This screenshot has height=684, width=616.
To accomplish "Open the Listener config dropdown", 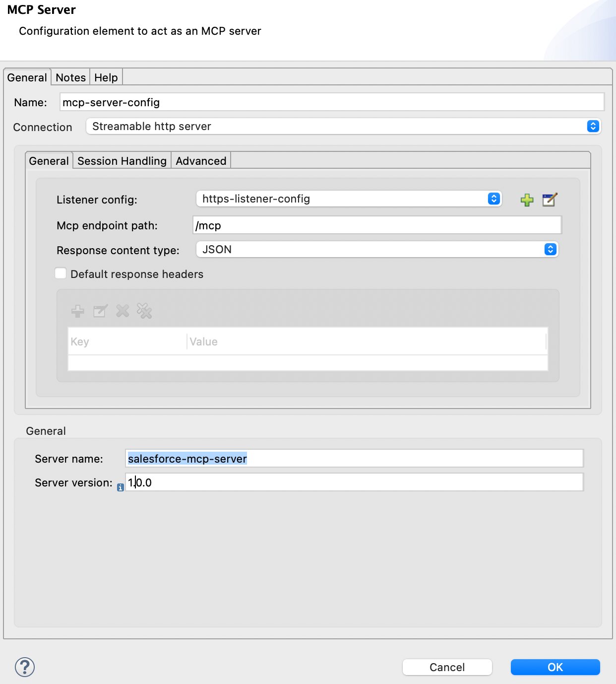I will pyautogui.click(x=493, y=199).
